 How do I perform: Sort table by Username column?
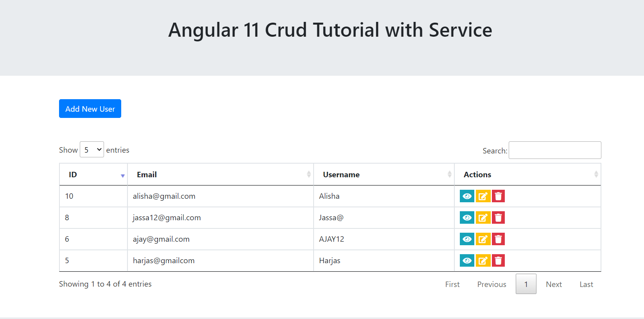[x=384, y=175]
